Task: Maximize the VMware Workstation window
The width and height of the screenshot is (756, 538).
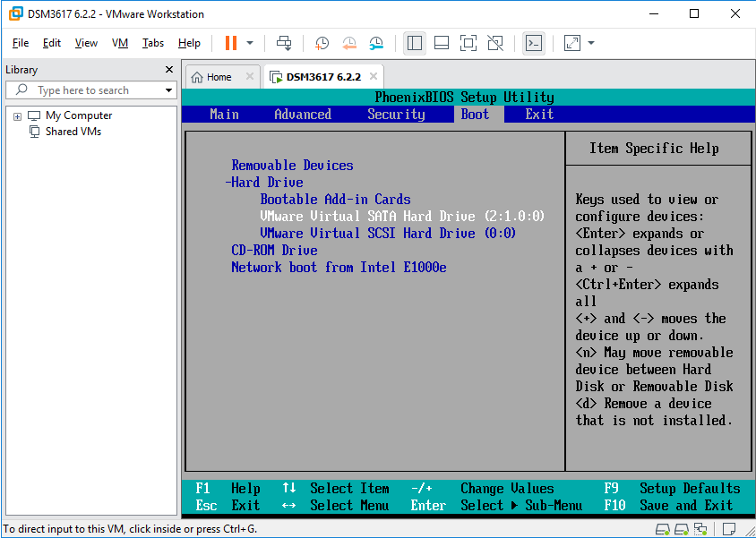Action: pos(694,13)
